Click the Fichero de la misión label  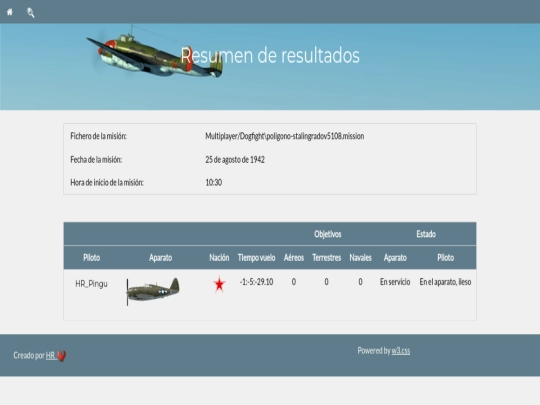coord(98,136)
